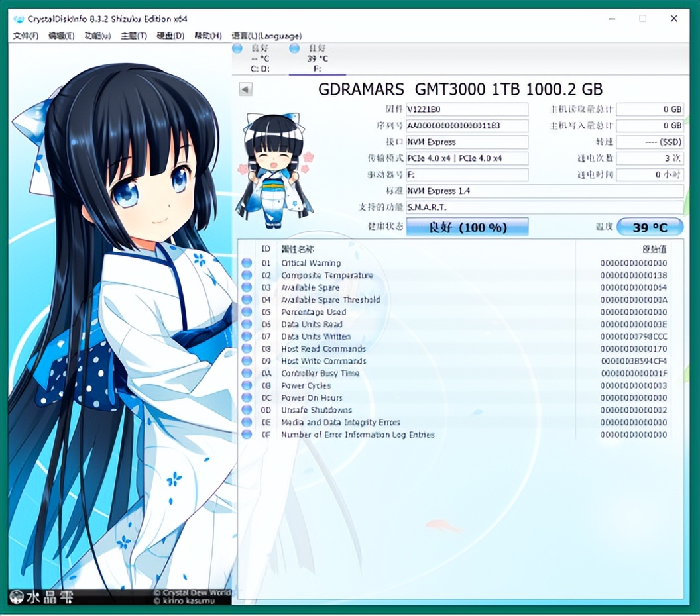Click the CrystalDiskInfo icon in the title bar
This screenshot has width=700, height=616.
(18, 19)
